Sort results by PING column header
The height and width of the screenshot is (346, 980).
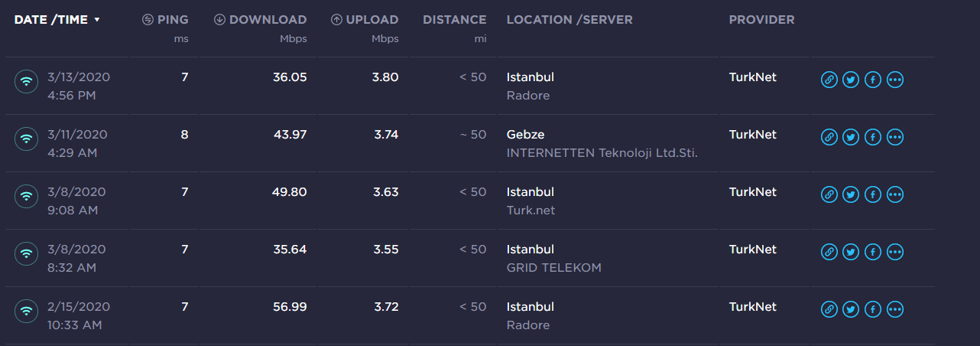pos(166,20)
